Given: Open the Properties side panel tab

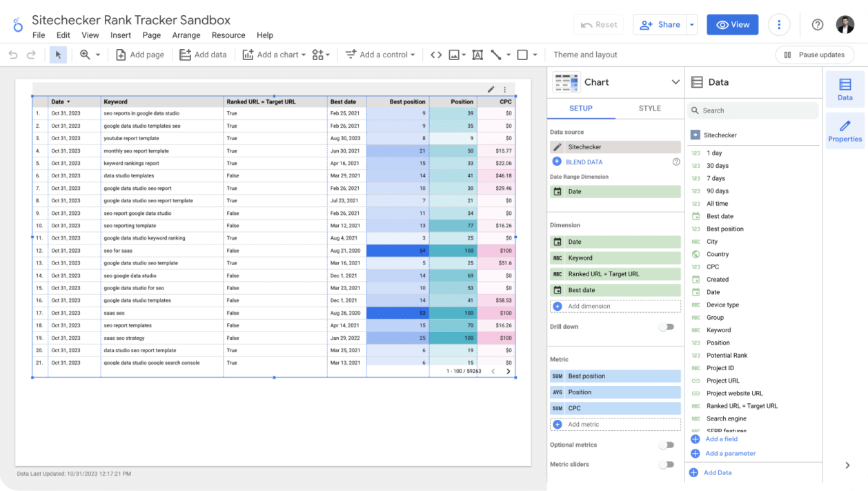Looking at the screenshot, I should (x=845, y=131).
